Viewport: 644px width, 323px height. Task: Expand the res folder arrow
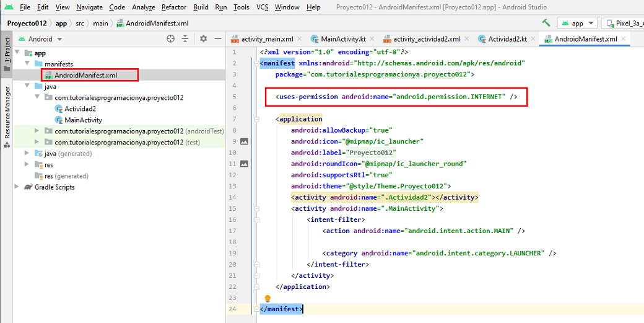27,164
